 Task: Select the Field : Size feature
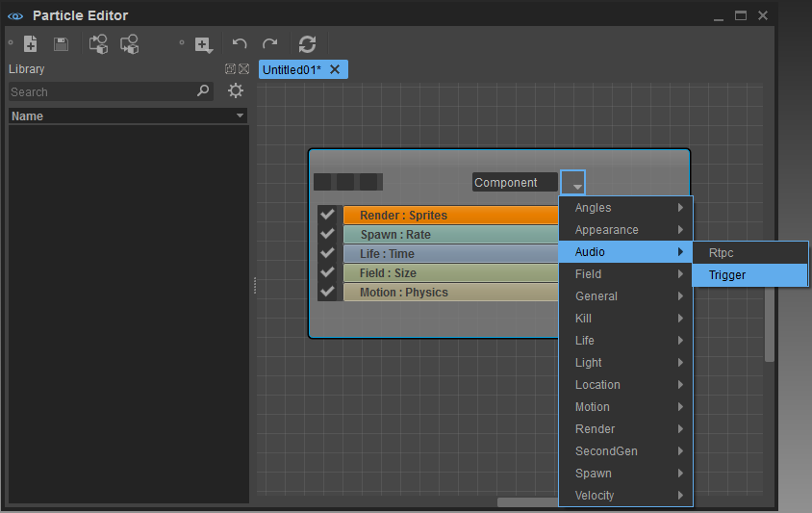(x=450, y=272)
